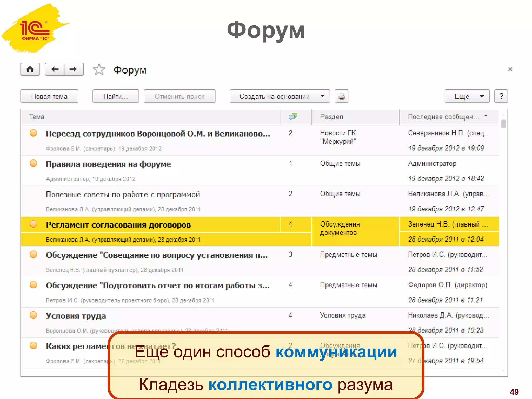Viewport: 532px width, 399px height.
Task: Click the messages count column icon
Action: click(x=293, y=117)
